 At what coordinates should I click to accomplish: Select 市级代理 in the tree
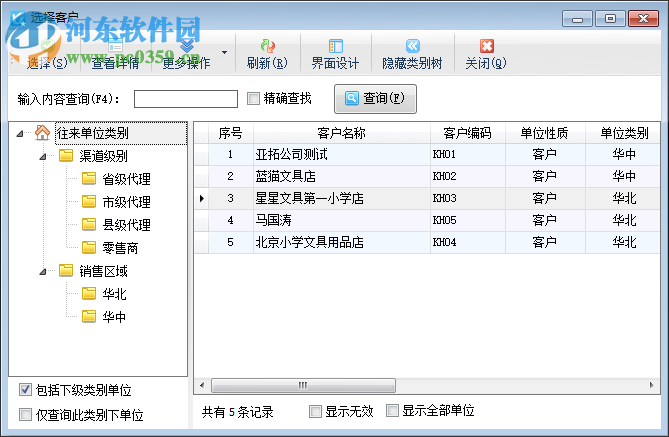point(126,202)
